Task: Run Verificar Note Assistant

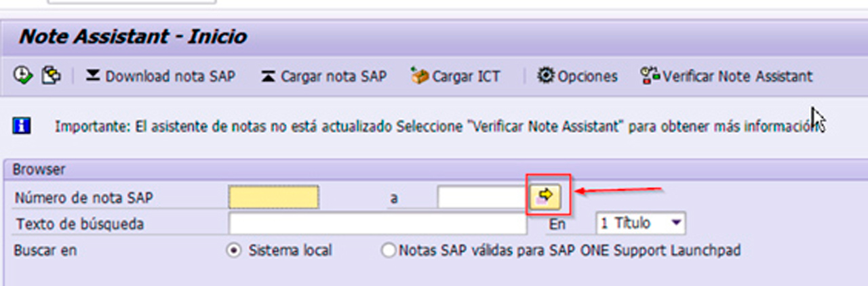Action: [x=726, y=77]
